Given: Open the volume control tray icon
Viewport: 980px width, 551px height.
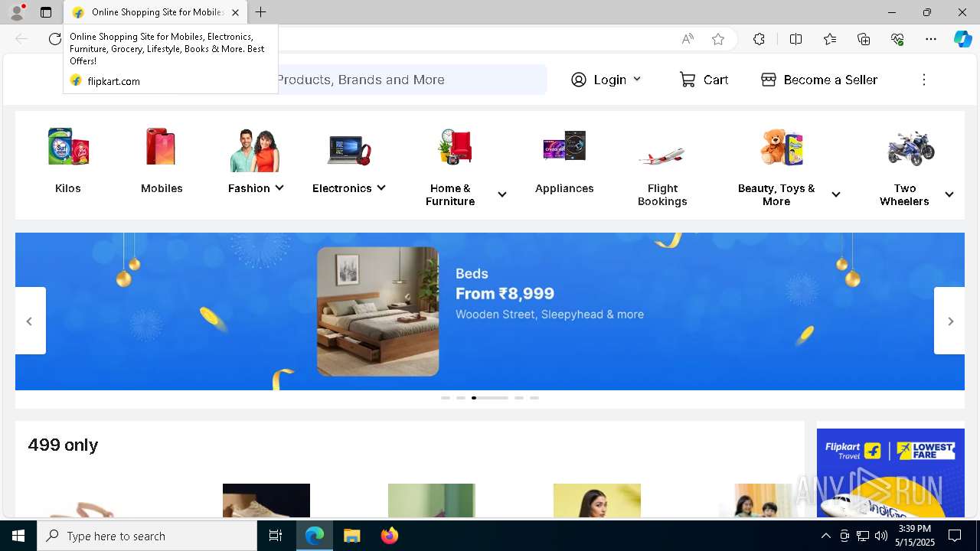Looking at the screenshot, I should click(881, 536).
